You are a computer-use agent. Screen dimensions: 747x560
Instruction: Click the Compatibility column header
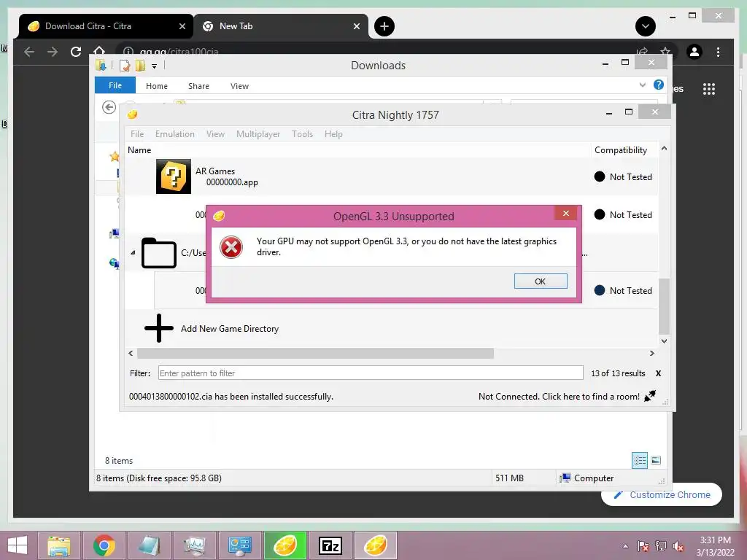click(620, 150)
